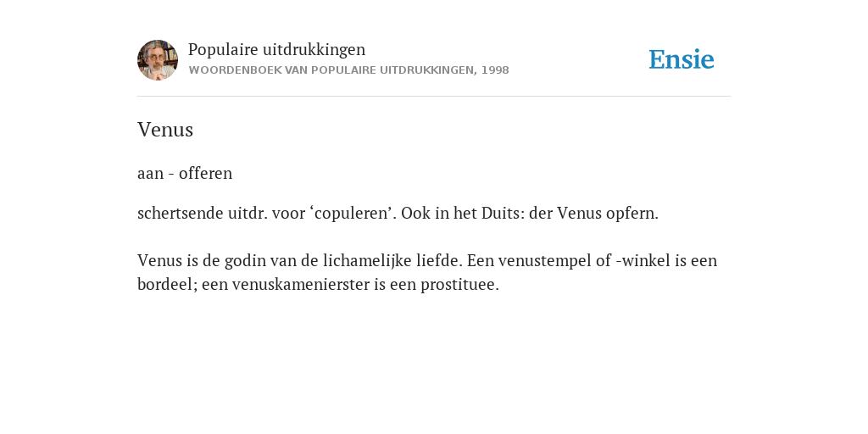This screenshot has height=434, width=868.
Task: Click the horizontal divider under the header
Action: [434, 97]
